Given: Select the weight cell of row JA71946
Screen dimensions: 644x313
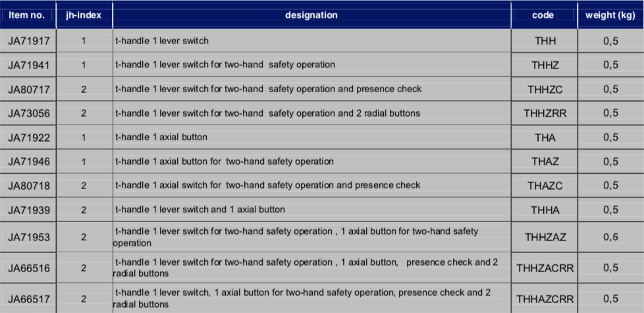Looking at the screenshot, I should point(610,161).
